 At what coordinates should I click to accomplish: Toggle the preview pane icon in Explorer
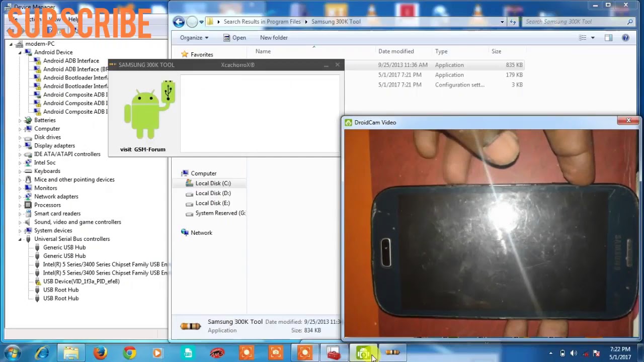(608, 38)
